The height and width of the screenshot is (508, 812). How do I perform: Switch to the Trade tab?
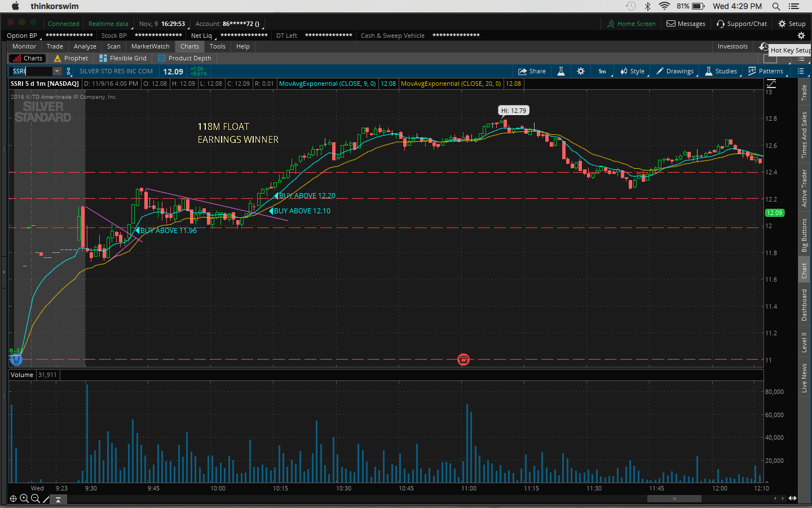pyautogui.click(x=55, y=46)
